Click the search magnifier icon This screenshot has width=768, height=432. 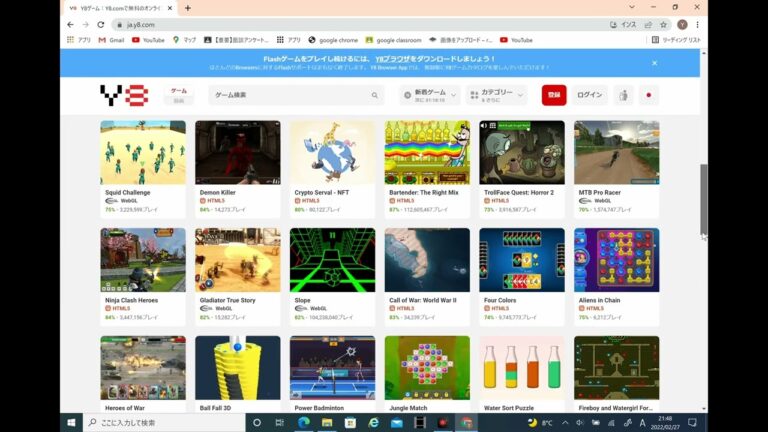[375, 95]
